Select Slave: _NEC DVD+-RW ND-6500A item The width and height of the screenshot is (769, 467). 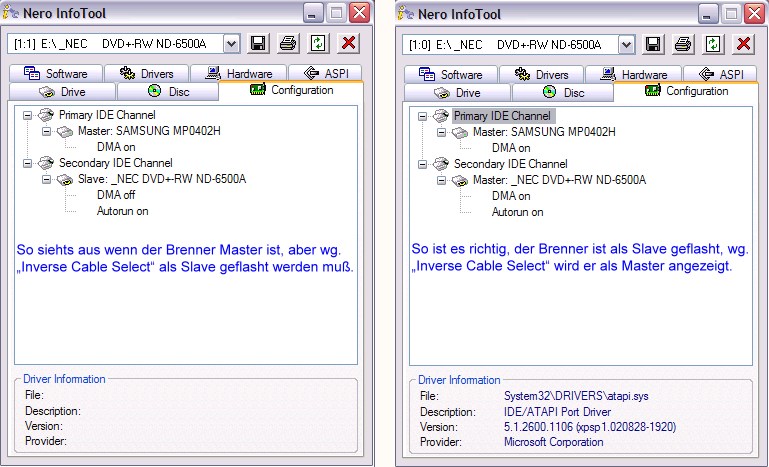pyautogui.click(x=162, y=179)
